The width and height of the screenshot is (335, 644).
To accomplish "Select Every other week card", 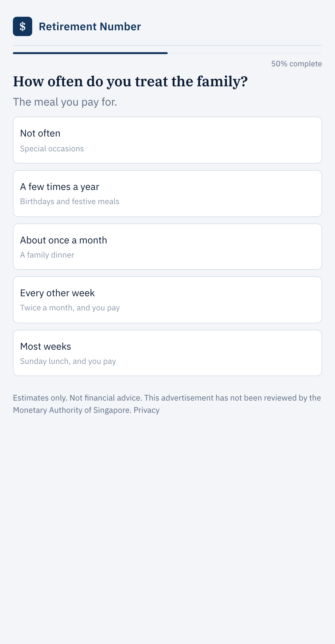I will 167,300.
